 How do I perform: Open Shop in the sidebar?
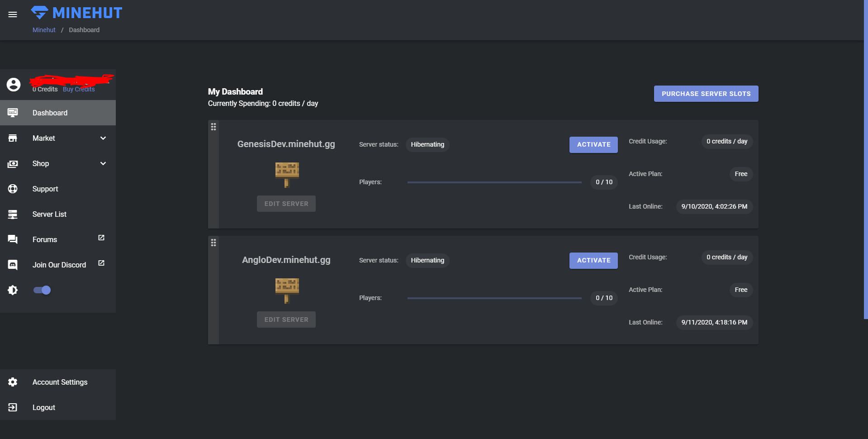(58, 163)
